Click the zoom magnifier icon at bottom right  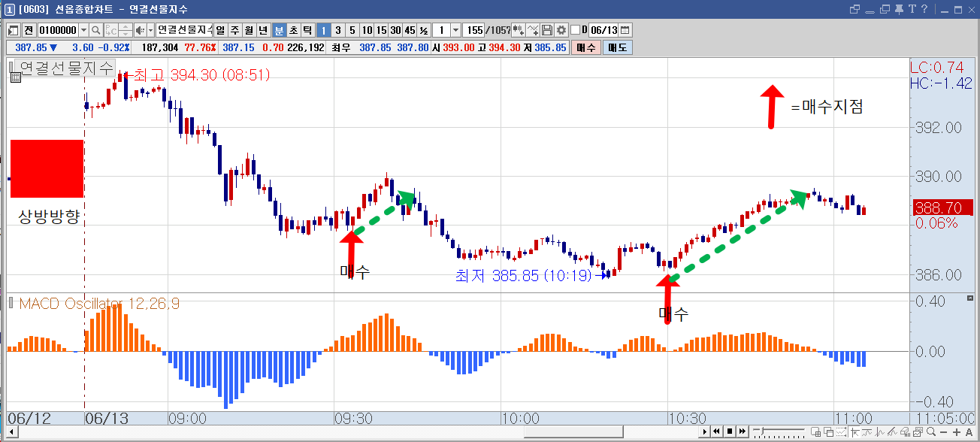tap(931, 431)
